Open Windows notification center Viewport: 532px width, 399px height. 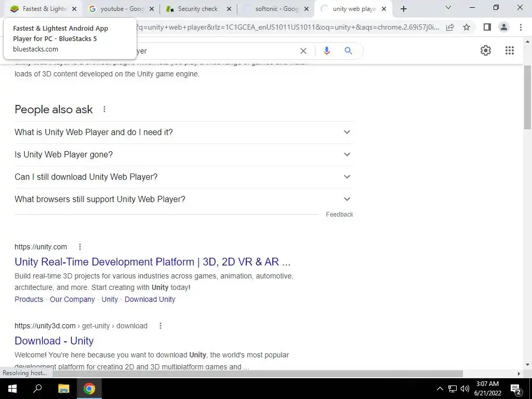(x=516, y=389)
